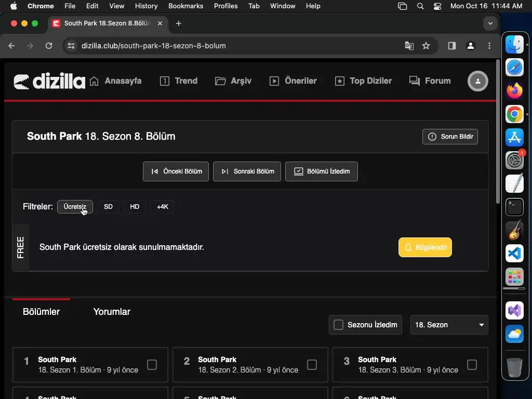
Task: Check the Sezonu İzledim checkbox
Action: (x=338, y=325)
